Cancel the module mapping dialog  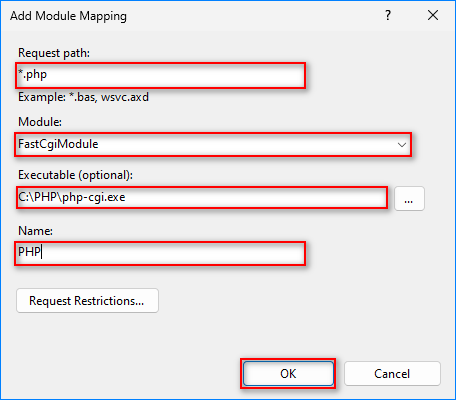392,374
